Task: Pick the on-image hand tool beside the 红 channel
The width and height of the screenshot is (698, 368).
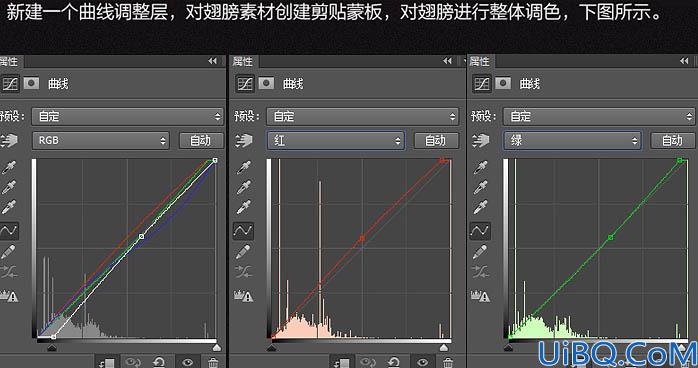Action: tap(244, 141)
